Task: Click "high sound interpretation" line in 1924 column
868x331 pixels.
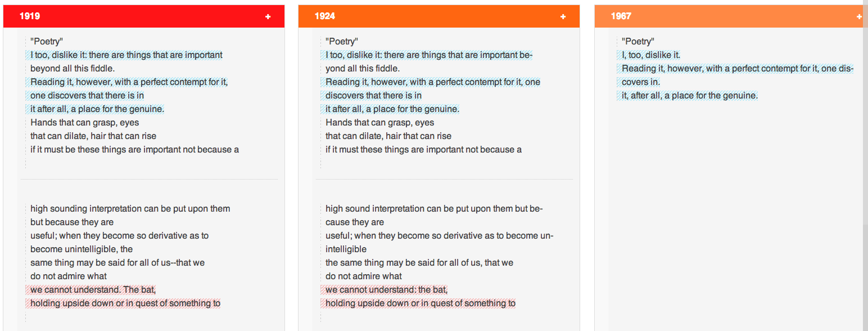Action: [x=434, y=209]
